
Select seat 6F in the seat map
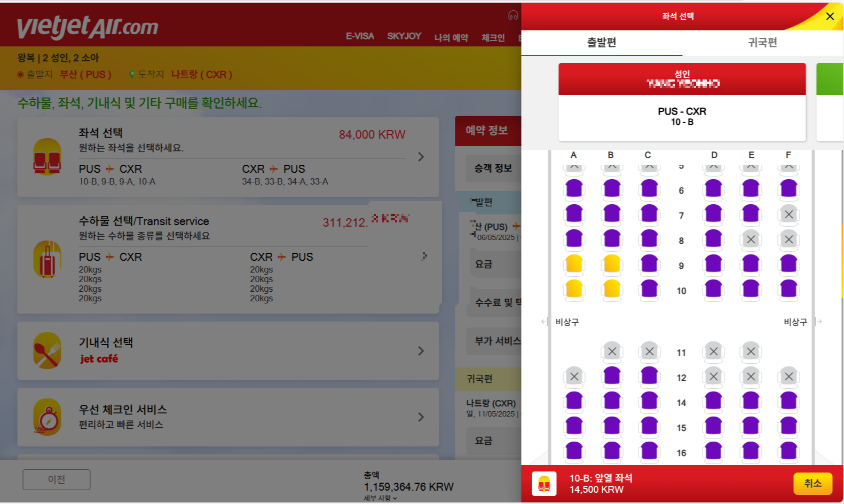point(788,189)
